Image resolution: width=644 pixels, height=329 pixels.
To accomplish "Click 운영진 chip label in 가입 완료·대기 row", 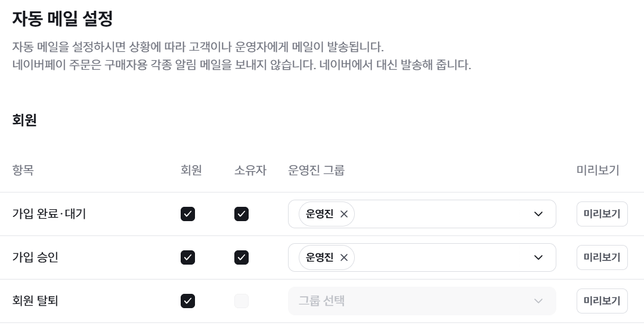I will click(x=320, y=214).
